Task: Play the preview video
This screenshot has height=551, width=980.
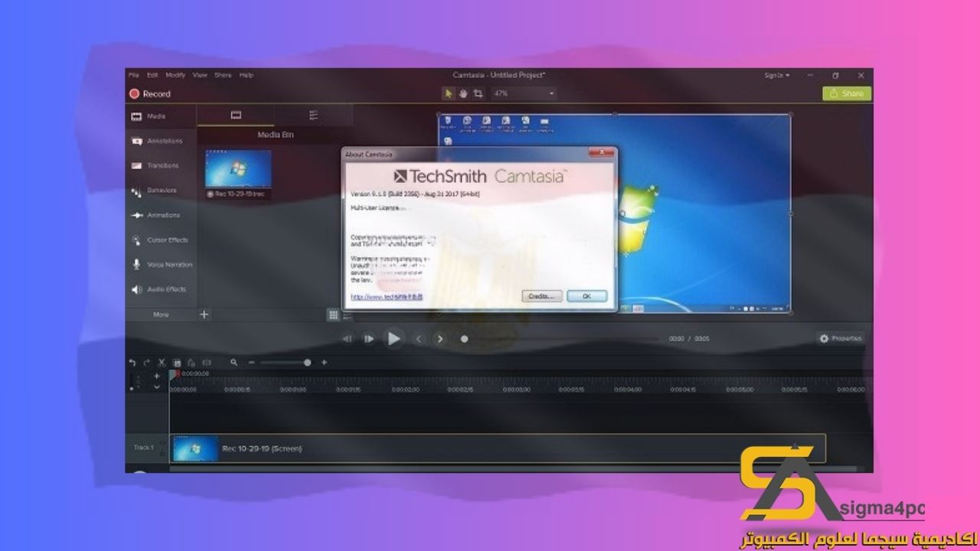Action: pyautogui.click(x=394, y=338)
